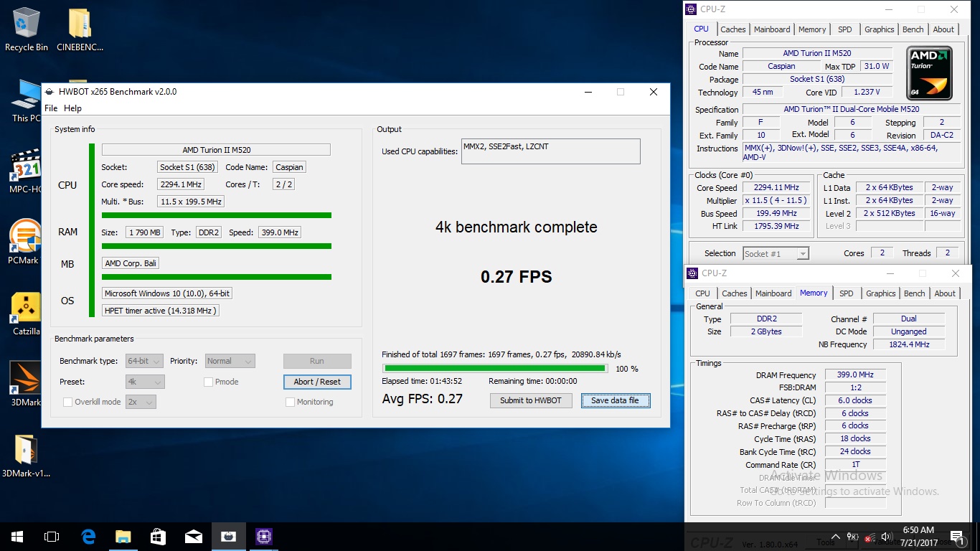Open the Windows Start menu
The image size is (980, 551).
pos(17,537)
